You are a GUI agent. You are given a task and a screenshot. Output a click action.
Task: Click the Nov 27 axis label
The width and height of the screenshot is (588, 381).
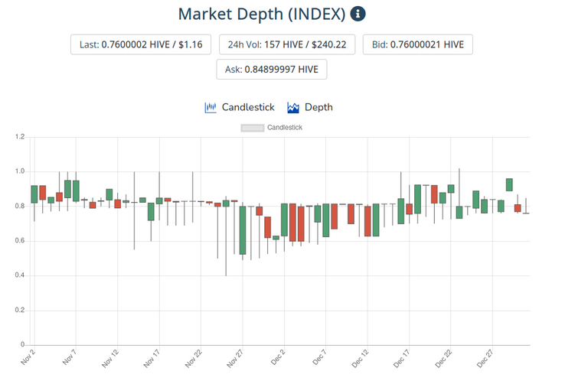point(235,358)
